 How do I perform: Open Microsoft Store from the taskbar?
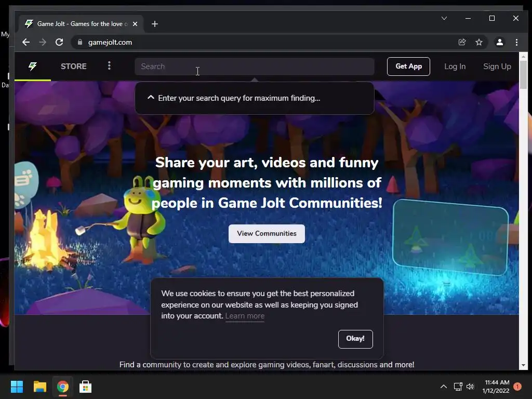click(x=85, y=387)
